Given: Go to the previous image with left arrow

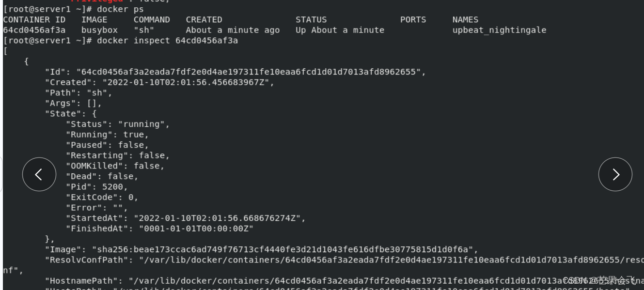Looking at the screenshot, I should point(39,174).
